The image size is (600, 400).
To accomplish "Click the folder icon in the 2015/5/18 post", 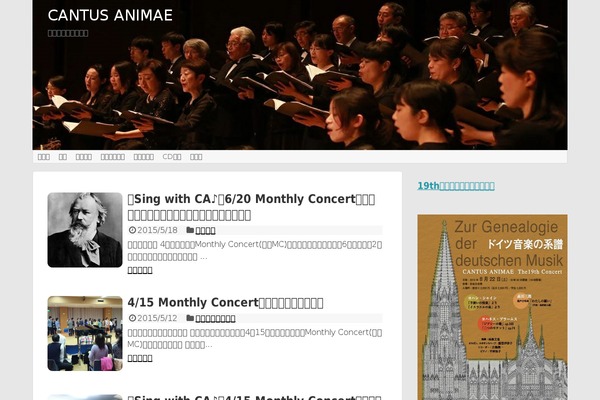I will 190,230.
